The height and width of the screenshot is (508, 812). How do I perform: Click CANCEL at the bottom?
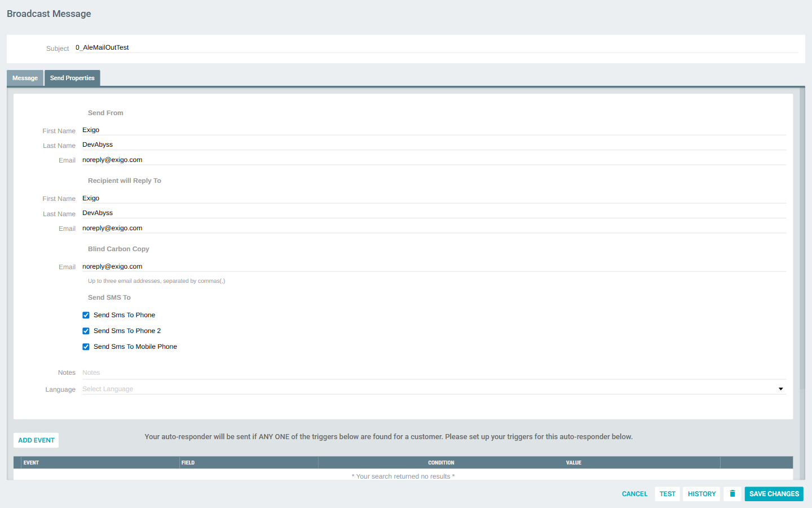coord(634,494)
